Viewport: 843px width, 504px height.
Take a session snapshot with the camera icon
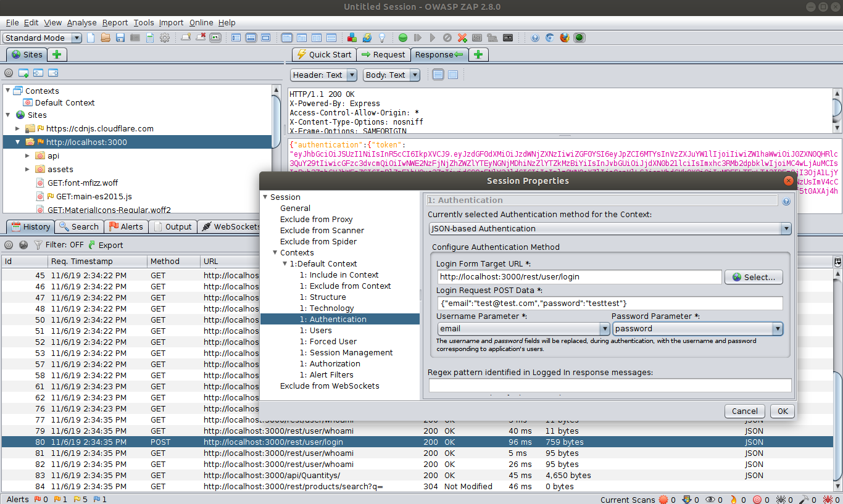pos(134,38)
